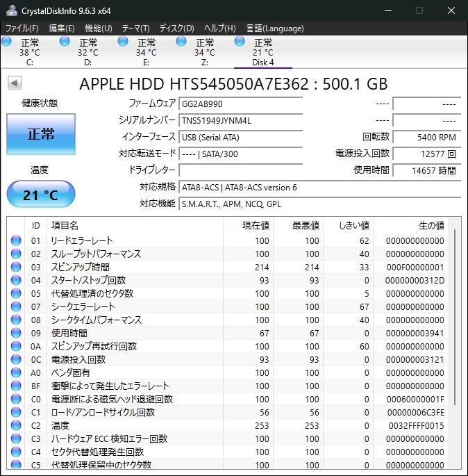Viewport: 468px width, 476px height.
Task: Click the ファームウェア field GG2AB990
Action: (240, 104)
